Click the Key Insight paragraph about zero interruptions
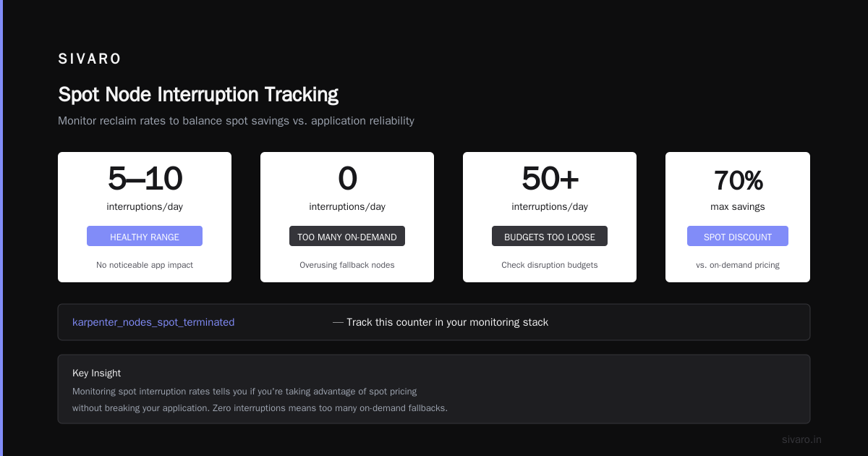Screen dimensions: 868x456 (260, 400)
